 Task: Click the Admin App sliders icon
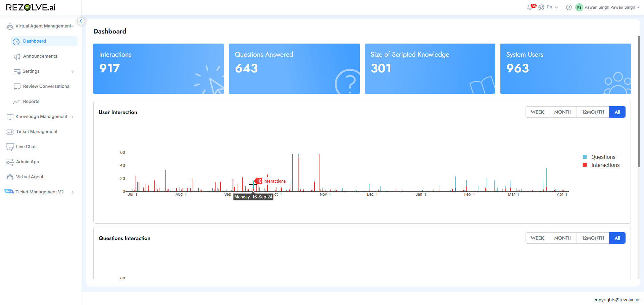[x=10, y=162]
